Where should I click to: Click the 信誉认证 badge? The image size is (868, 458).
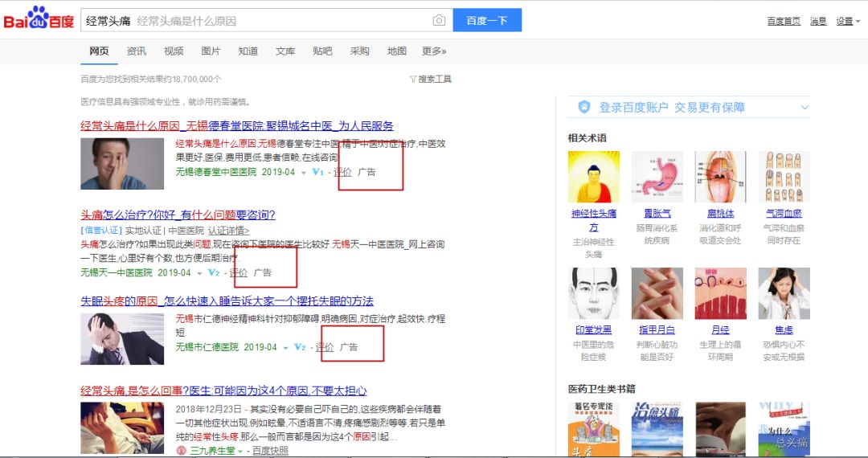(101, 230)
